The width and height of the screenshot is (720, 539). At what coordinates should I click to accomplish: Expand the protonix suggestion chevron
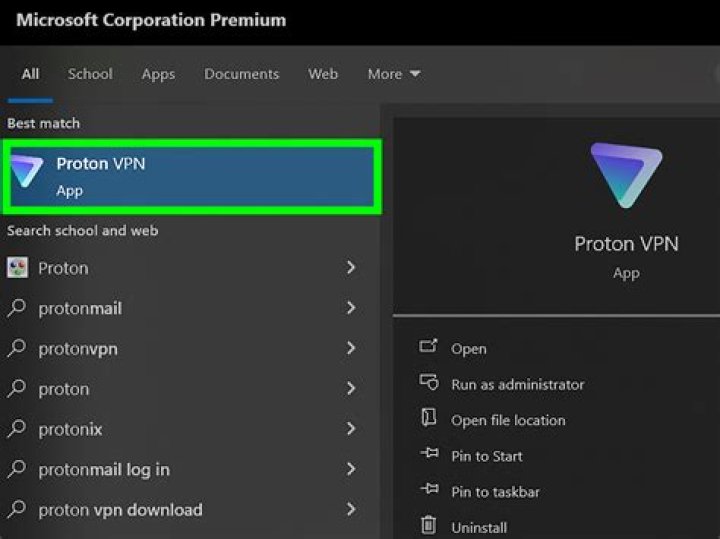point(351,428)
